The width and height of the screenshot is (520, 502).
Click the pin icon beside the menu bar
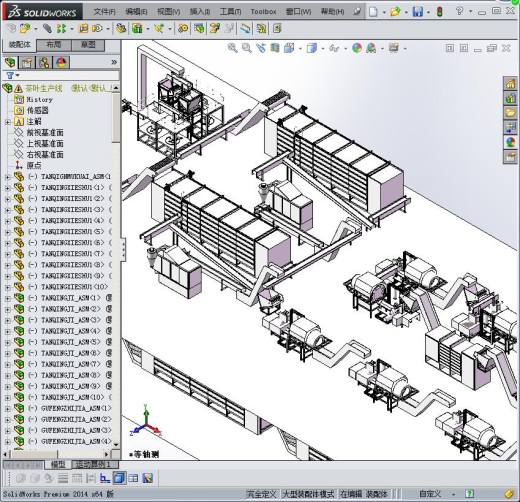357,12
